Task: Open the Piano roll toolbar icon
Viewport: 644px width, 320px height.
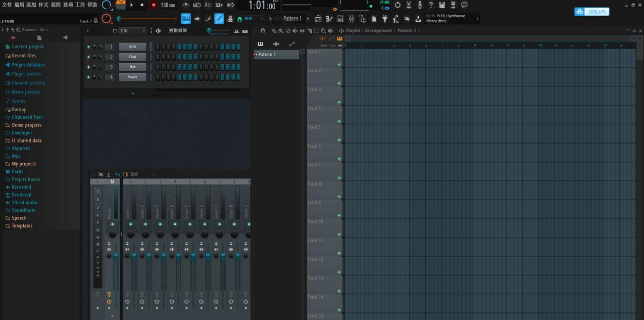Action: 329,18
